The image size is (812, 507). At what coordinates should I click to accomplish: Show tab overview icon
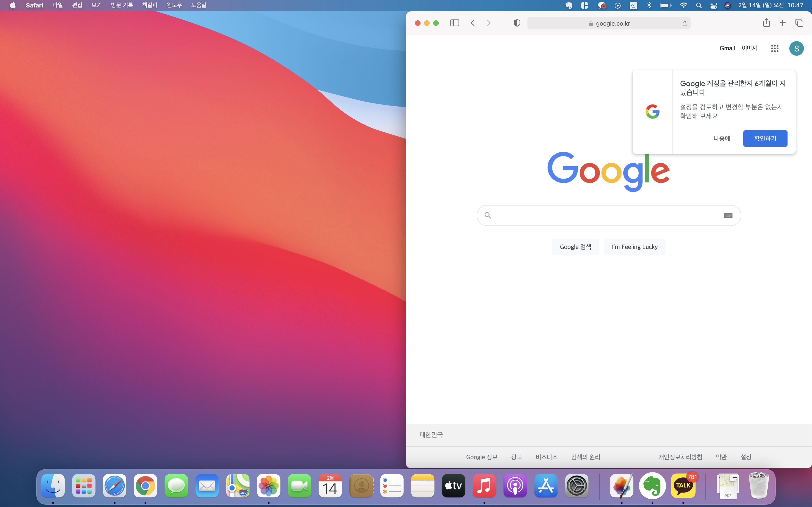tap(799, 23)
